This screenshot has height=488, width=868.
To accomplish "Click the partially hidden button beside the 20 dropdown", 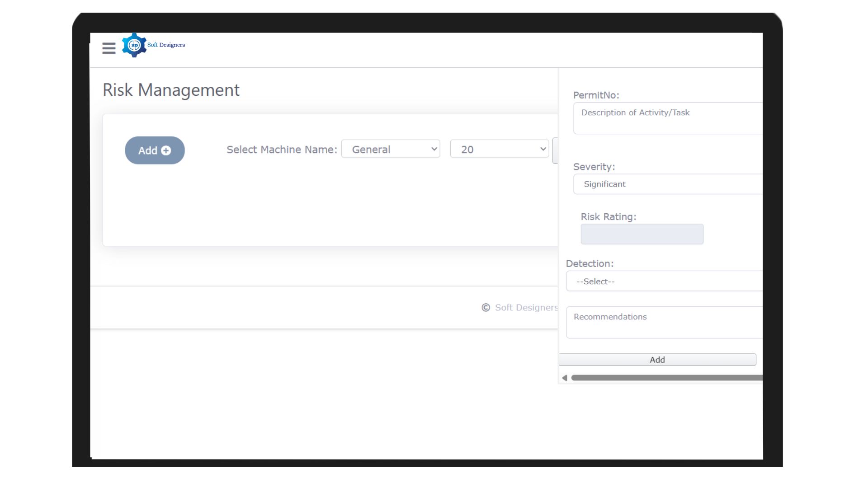I will click(x=555, y=150).
